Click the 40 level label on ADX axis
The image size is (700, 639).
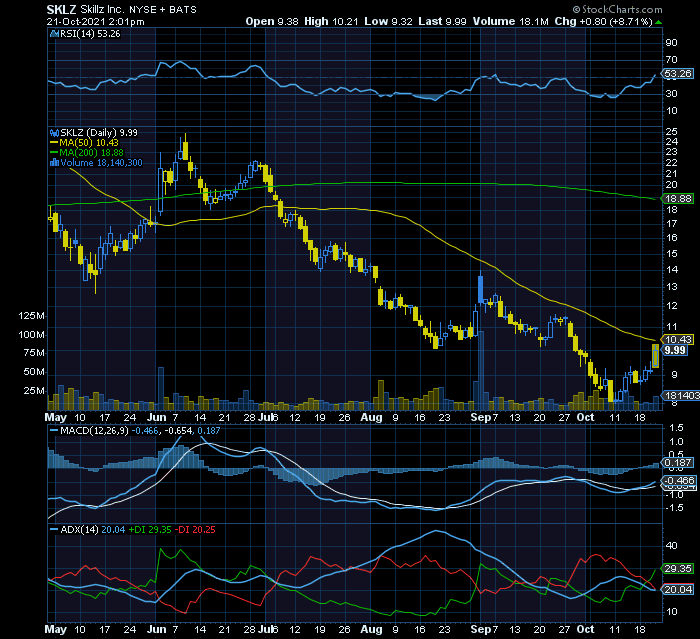(x=671, y=546)
